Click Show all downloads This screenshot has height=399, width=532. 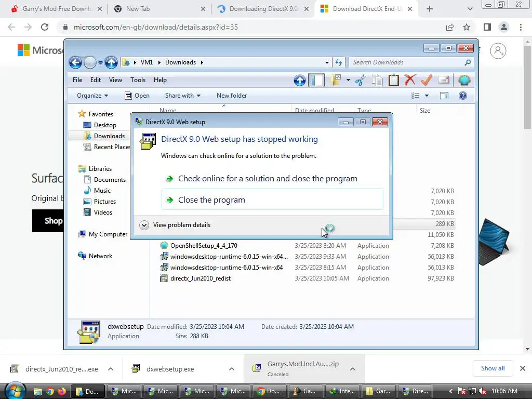coord(493,368)
